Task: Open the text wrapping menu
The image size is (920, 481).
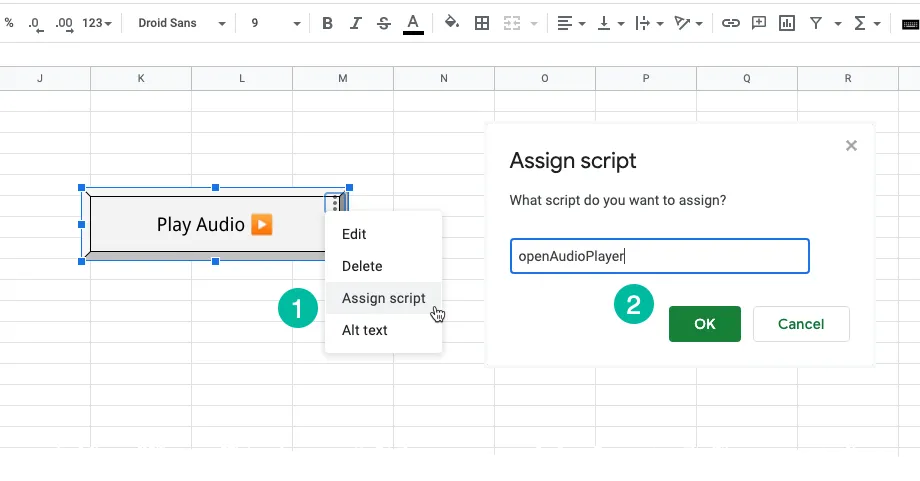Action: 649,23
